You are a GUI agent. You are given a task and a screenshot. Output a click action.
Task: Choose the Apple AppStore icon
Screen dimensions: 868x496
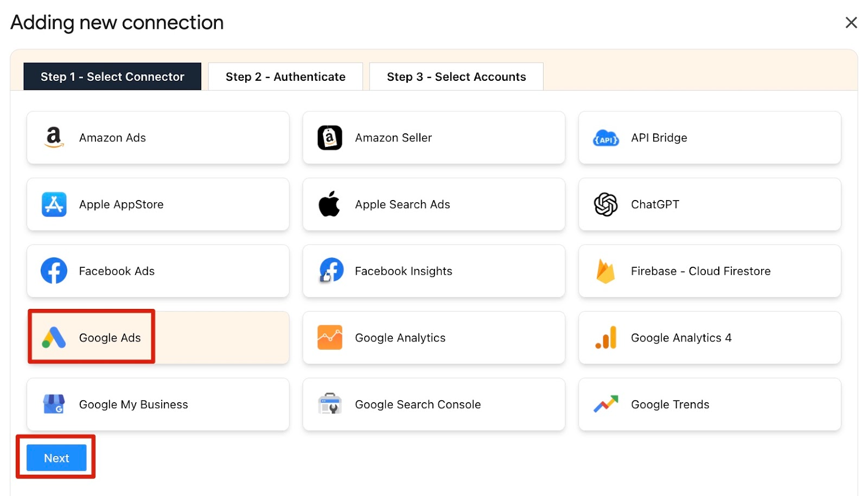pos(54,204)
